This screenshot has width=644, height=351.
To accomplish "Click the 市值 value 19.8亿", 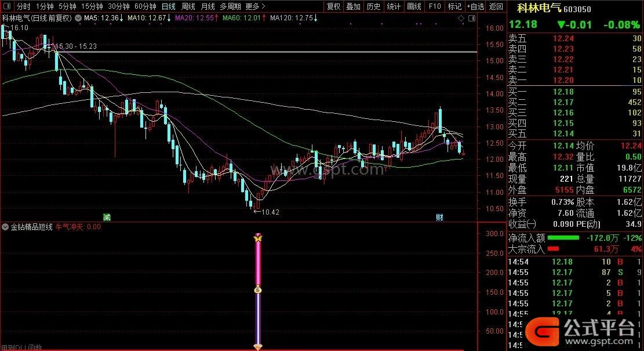I will point(629,168).
